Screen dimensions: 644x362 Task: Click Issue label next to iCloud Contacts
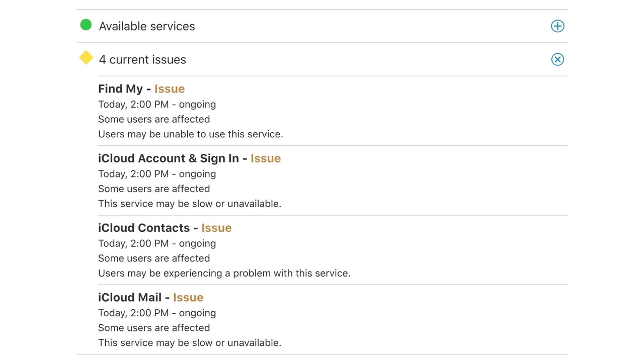(x=216, y=228)
